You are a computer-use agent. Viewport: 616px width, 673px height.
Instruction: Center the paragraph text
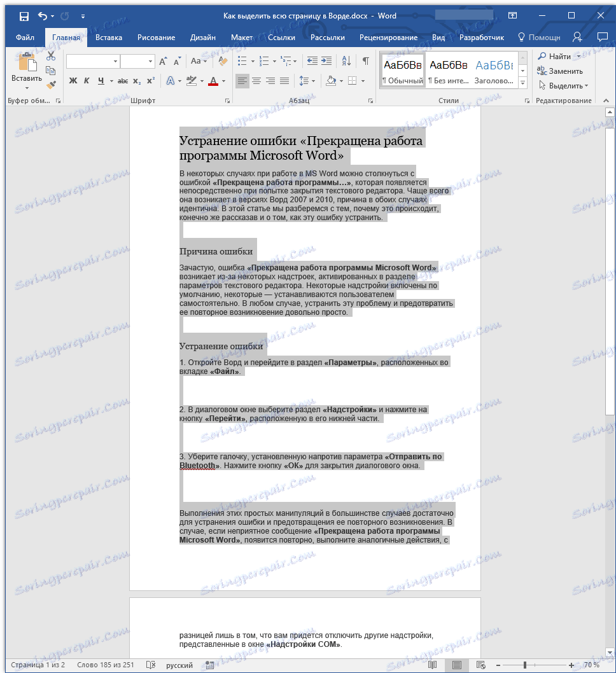(256, 81)
